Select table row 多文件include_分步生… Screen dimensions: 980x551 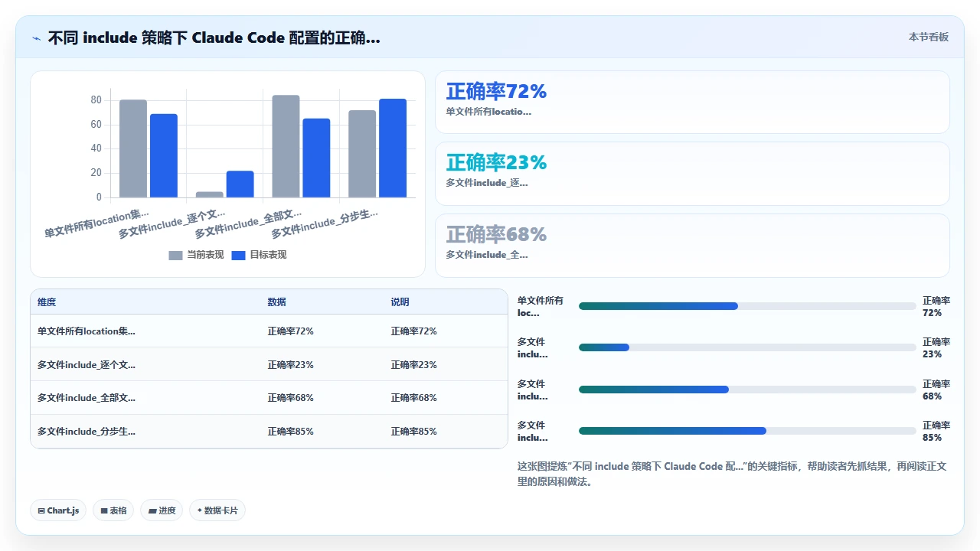tap(269, 432)
